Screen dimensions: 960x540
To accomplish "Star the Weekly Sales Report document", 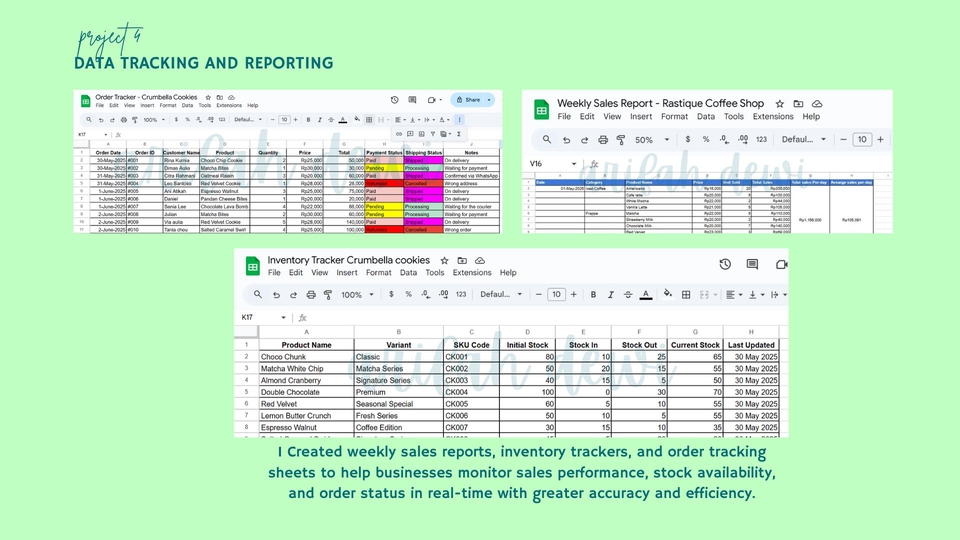I will (x=779, y=103).
